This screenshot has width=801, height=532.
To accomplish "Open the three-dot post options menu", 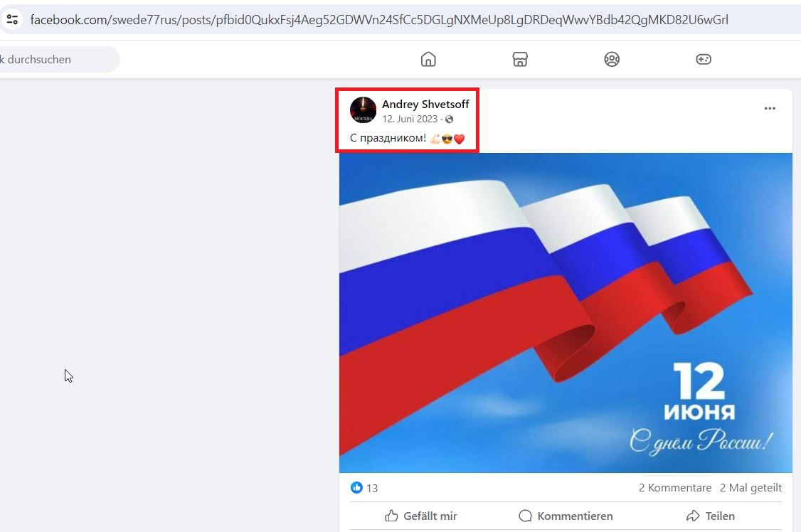I will tap(770, 108).
